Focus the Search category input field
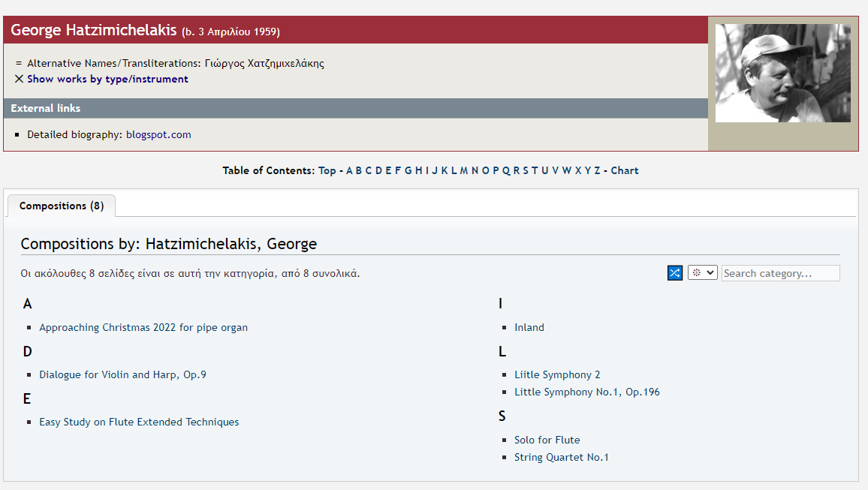Screen dimensions: 868x490 pyautogui.click(x=781, y=273)
